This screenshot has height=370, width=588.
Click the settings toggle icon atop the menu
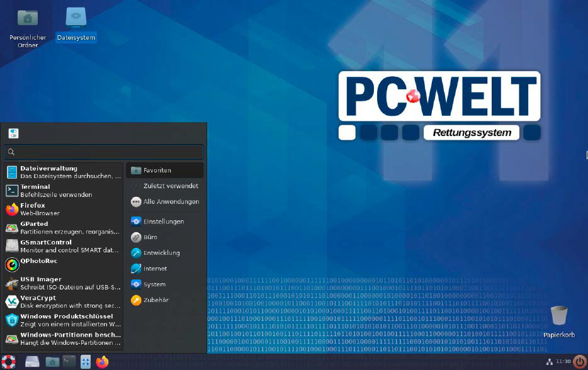[13, 133]
